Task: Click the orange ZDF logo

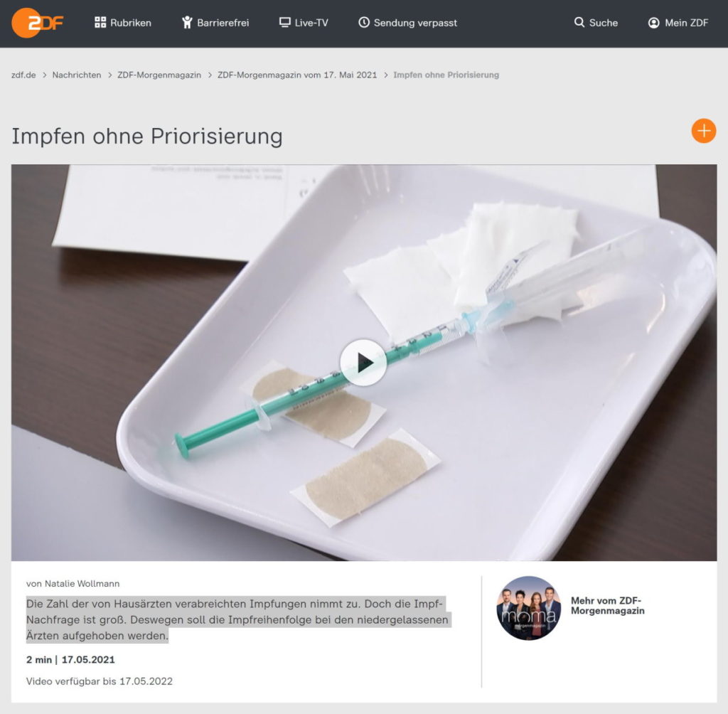Action: point(37,23)
